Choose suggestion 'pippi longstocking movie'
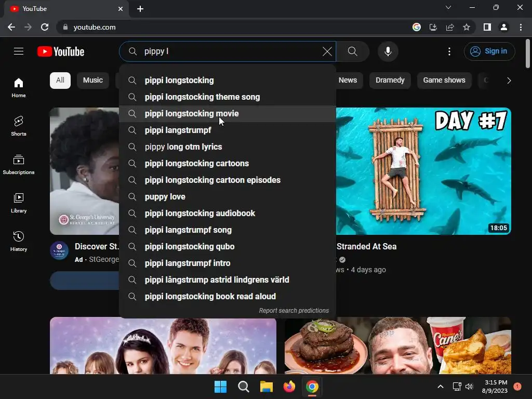Viewport: 532px width, 399px height. [228, 114]
